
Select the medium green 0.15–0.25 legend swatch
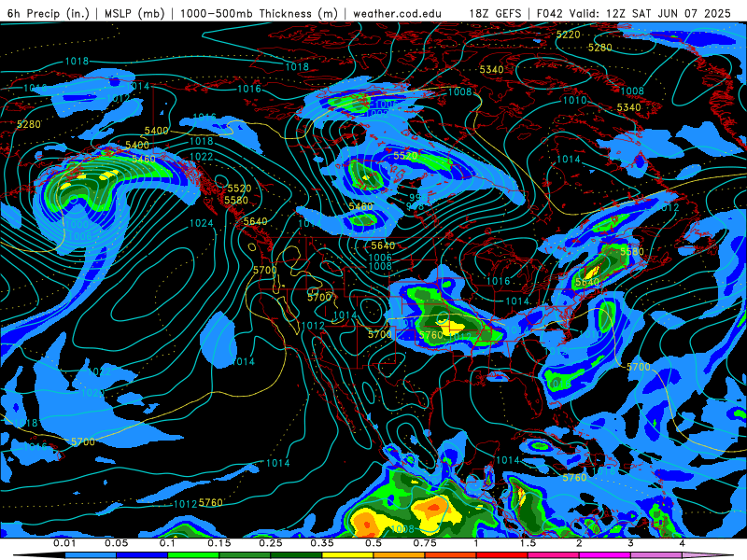245,555
